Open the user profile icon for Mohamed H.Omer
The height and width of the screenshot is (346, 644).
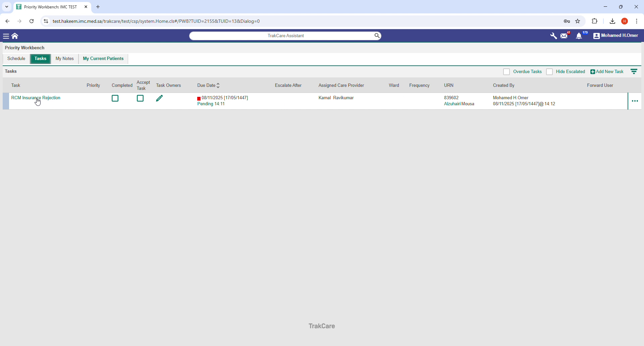tap(597, 36)
